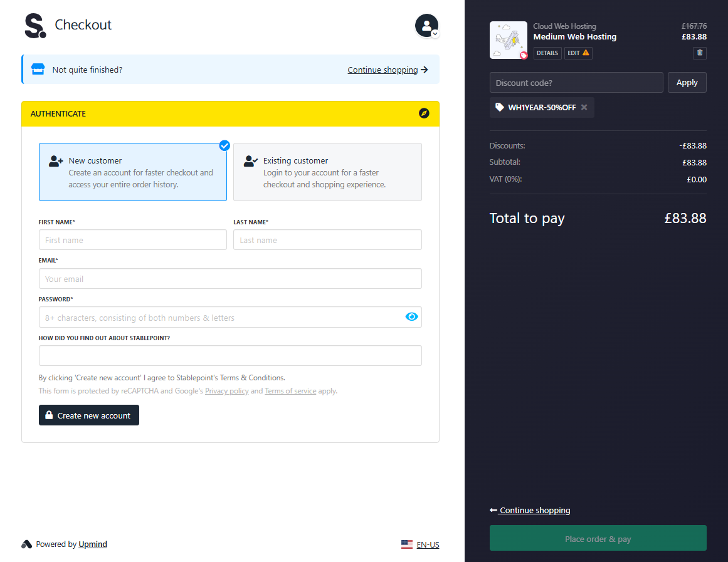Click the Medium Web Hosting product thumbnail
This screenshot has height=562, width=728.
pyautogui.click(x=509, y=40)
